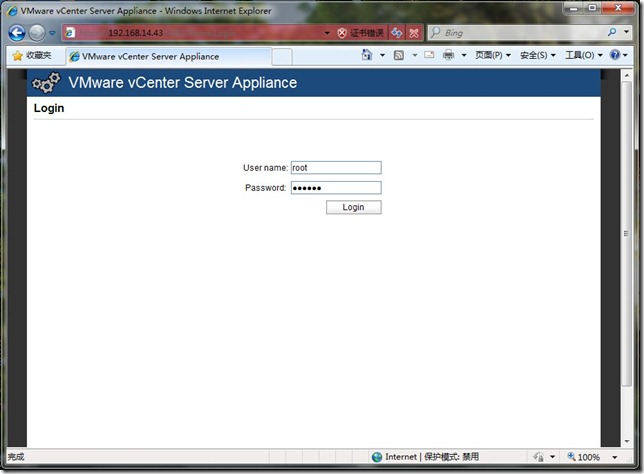Click the Internet zone globe in status bar
The image size is (644, 474).
(377, 457)
